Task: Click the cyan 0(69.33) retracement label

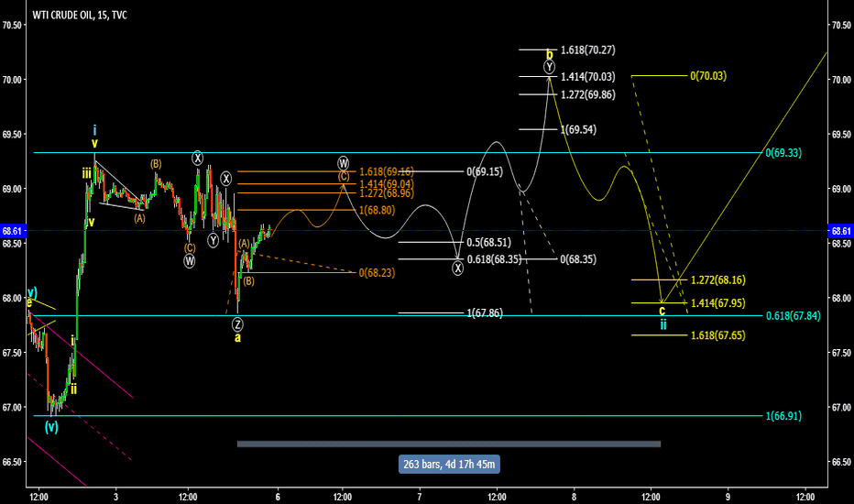Action: coord(783,153)
